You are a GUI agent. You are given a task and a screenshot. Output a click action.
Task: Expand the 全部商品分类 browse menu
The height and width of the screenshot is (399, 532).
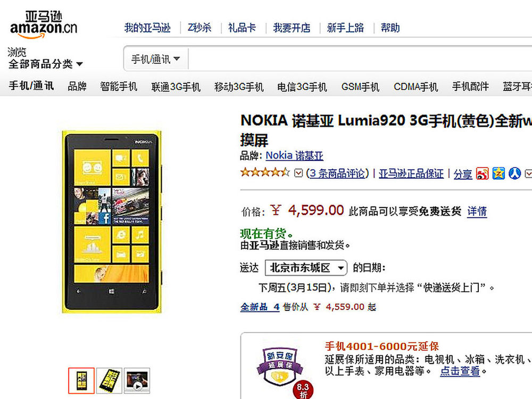tap(45, 64)
